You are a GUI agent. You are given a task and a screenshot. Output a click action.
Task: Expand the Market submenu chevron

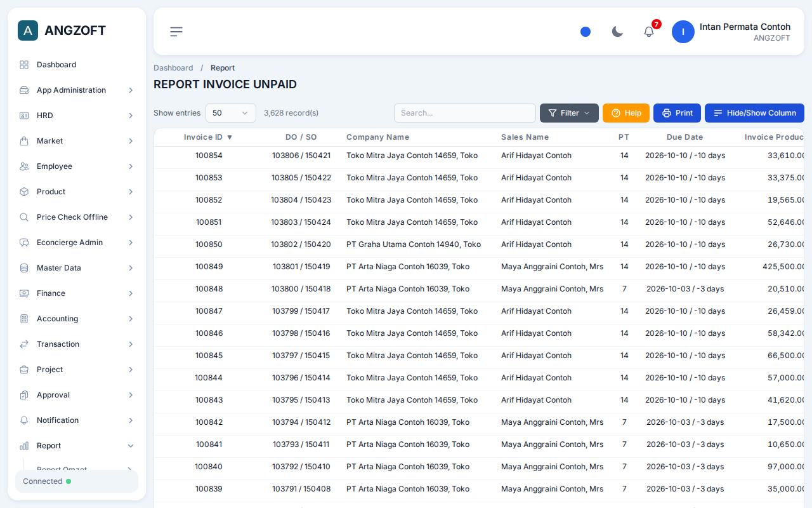[131, 141]
